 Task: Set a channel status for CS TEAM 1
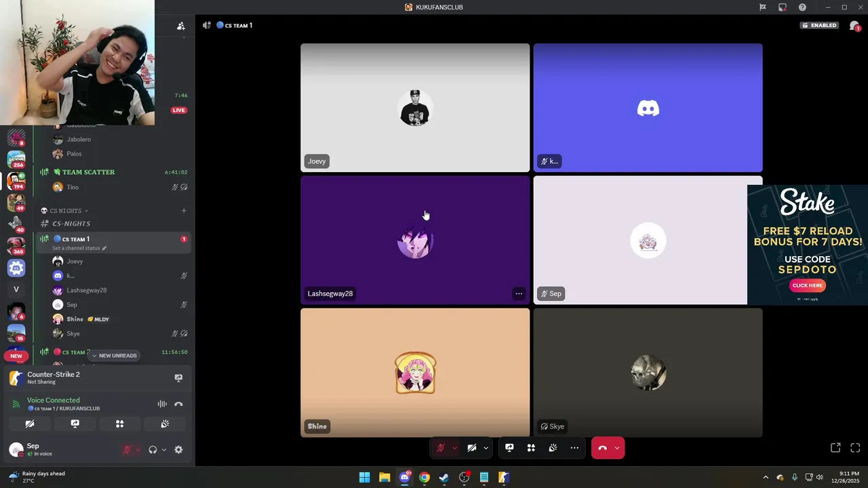(x=79, y=248)
